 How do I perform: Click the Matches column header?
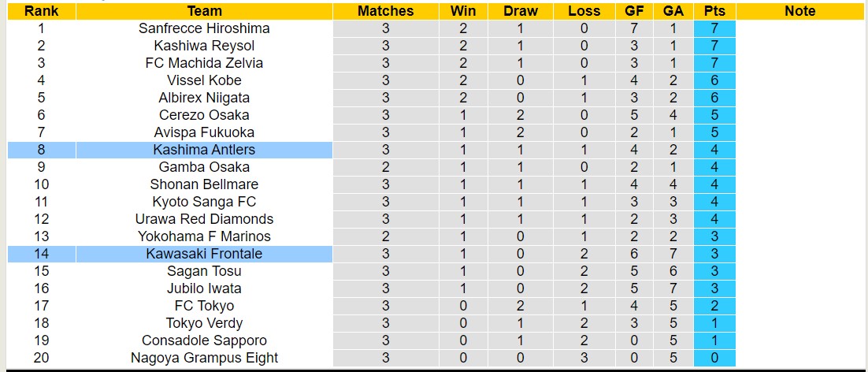[x=385, y=11]
